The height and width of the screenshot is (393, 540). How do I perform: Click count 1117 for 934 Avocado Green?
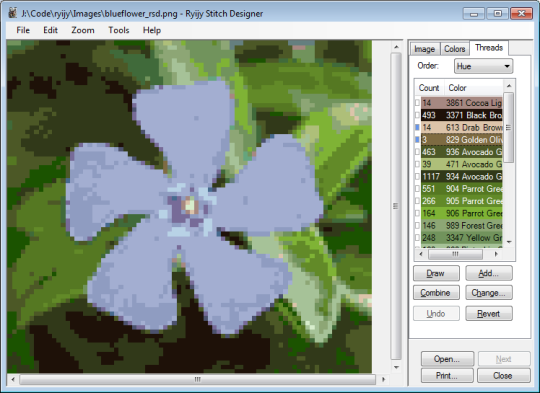pyautogui.click(x=431, y=177)
